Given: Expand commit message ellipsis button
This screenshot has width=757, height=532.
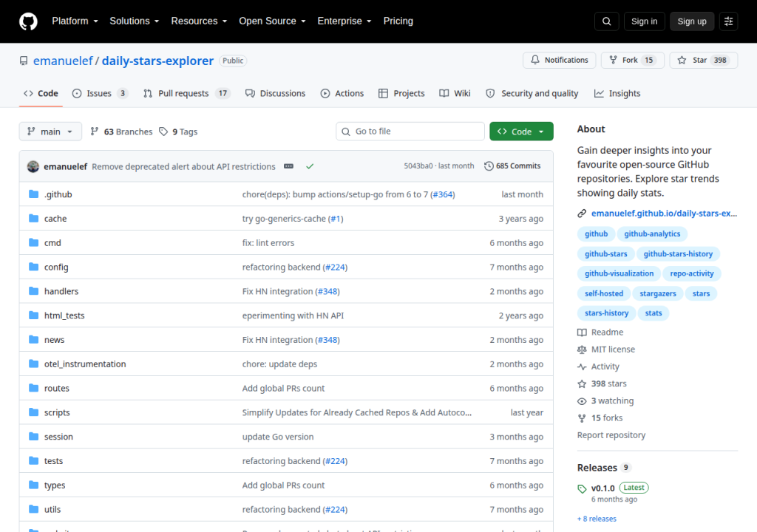Looking at the screenshot, I should coord(289,166).
